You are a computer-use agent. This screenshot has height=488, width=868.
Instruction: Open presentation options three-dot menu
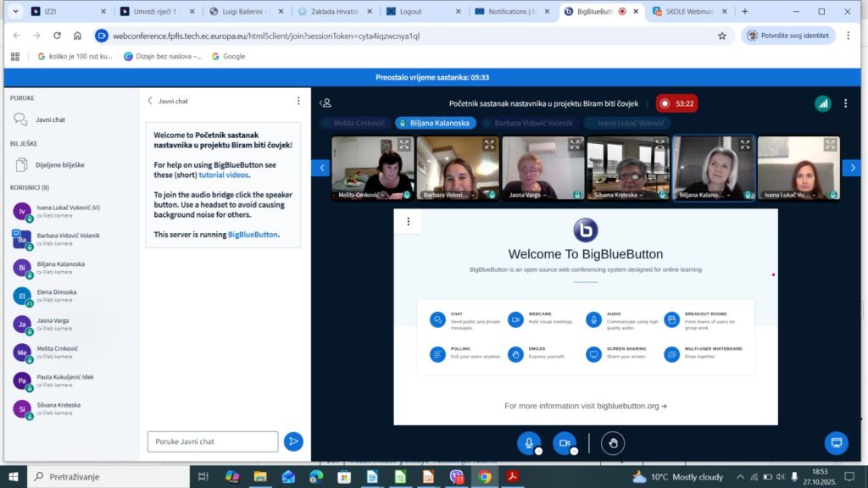coord(409,222)
